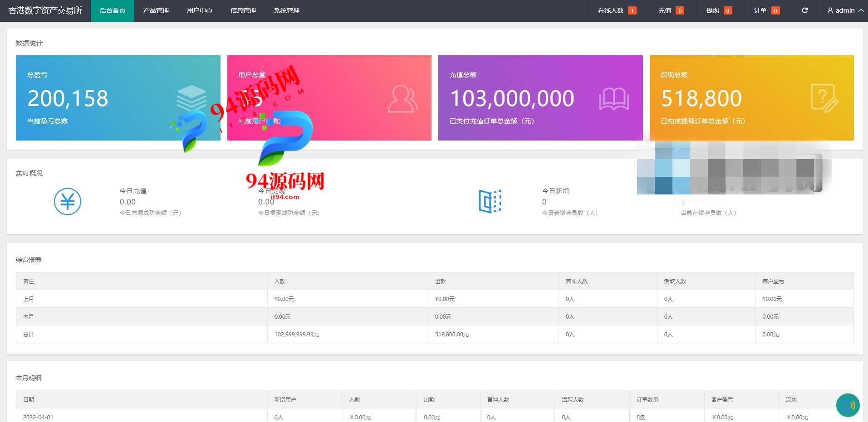The width and height of the screenshot is (868, 422).
Task: Click the 本月明细 section heading
Action: pyautogui.click(x=29, y=378)
